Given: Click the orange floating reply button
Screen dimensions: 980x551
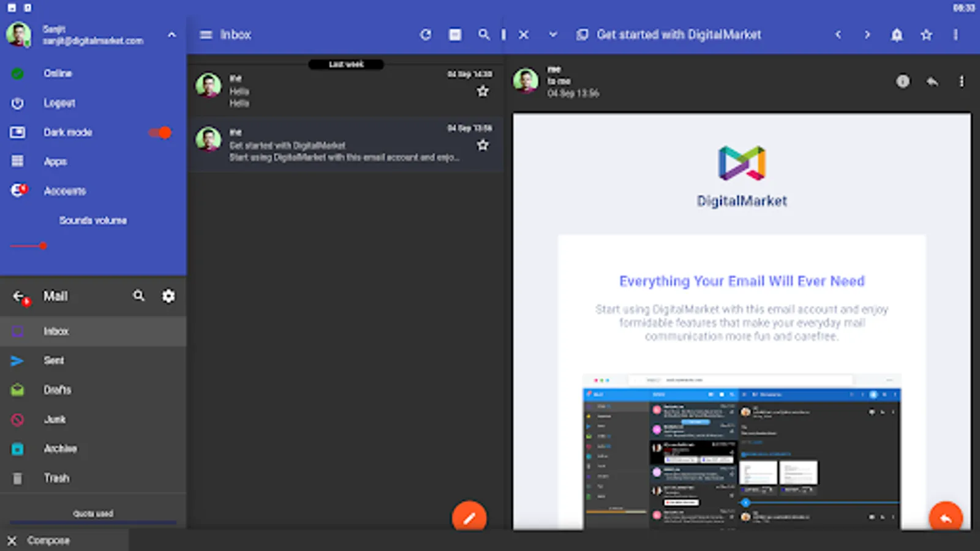Looking at the screenshot, I should [946, 518].
